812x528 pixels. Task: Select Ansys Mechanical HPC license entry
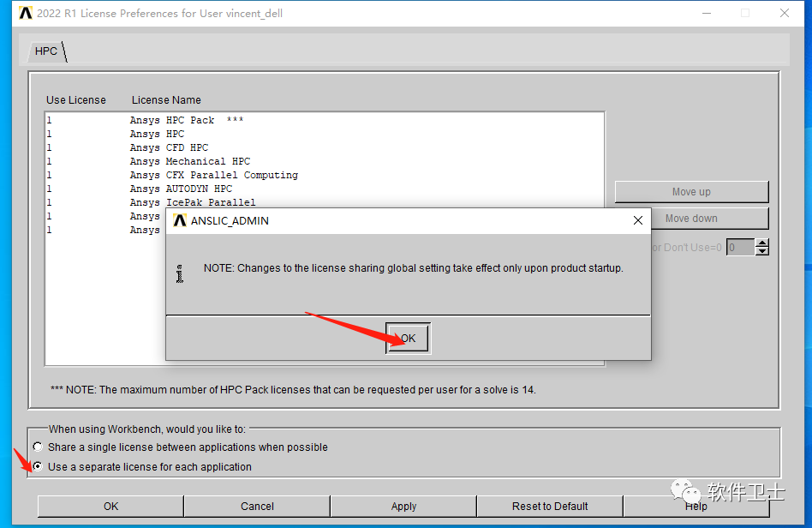(190, 161)
